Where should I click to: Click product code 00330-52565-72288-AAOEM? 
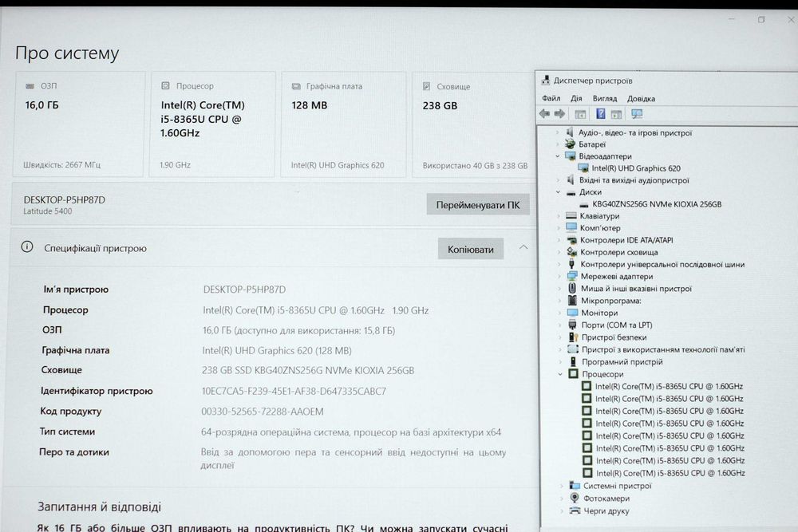[262, 412]
